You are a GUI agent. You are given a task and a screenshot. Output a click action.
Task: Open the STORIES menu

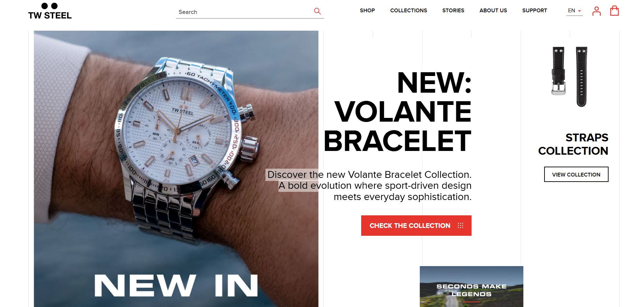(453, 11)
